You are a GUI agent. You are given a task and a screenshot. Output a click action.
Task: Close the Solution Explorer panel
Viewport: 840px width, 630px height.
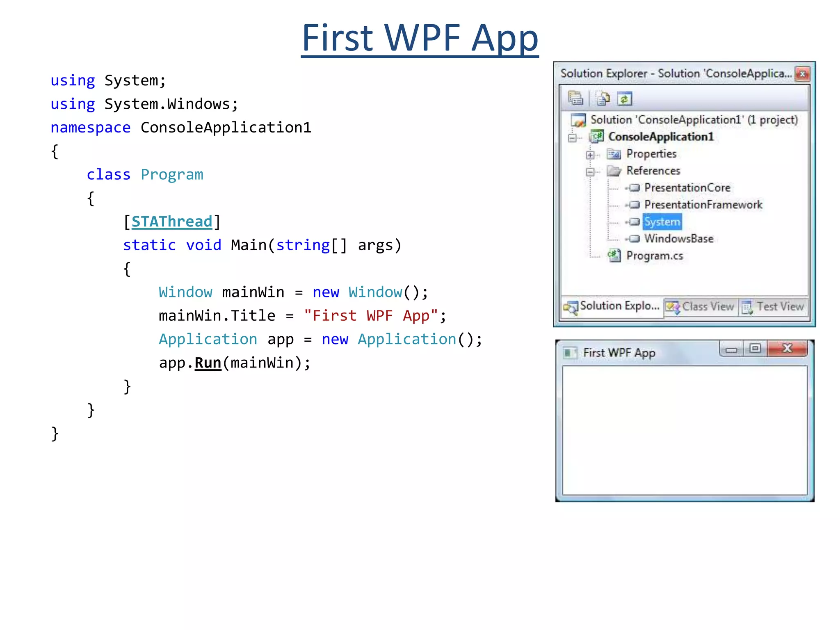tap(802, 74)
